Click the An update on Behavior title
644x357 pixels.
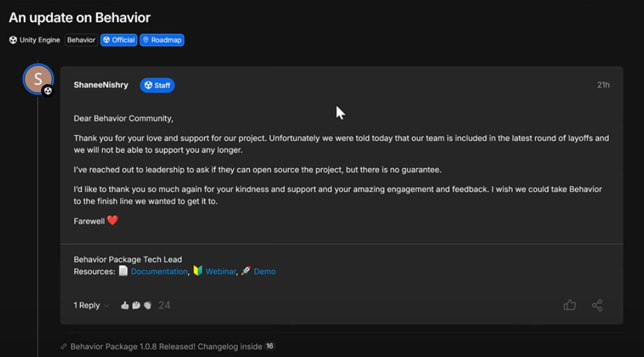click(x=80, y=18)
